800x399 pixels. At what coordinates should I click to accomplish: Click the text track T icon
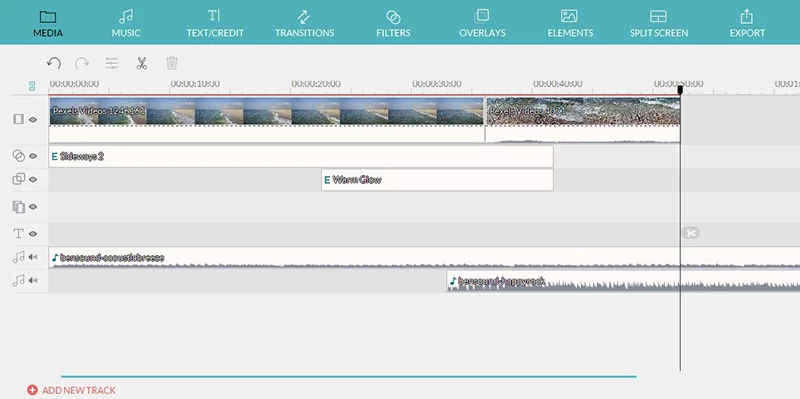click(18, 234)
